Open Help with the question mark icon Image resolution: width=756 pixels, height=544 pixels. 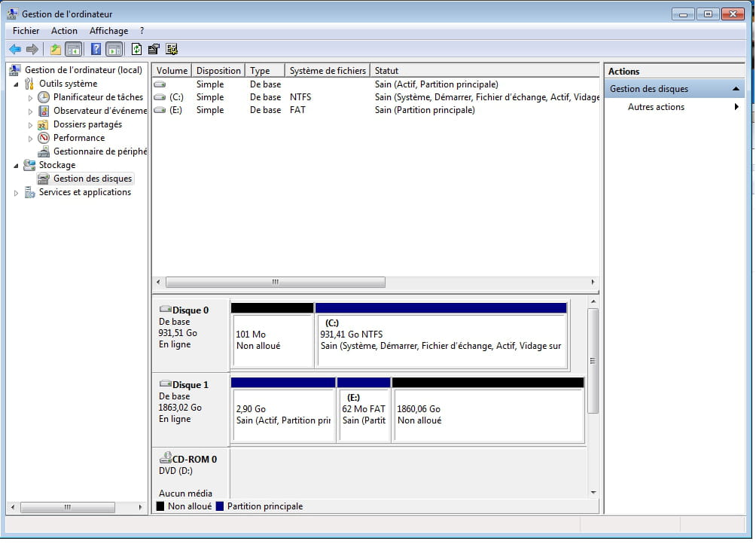point(96,50)
